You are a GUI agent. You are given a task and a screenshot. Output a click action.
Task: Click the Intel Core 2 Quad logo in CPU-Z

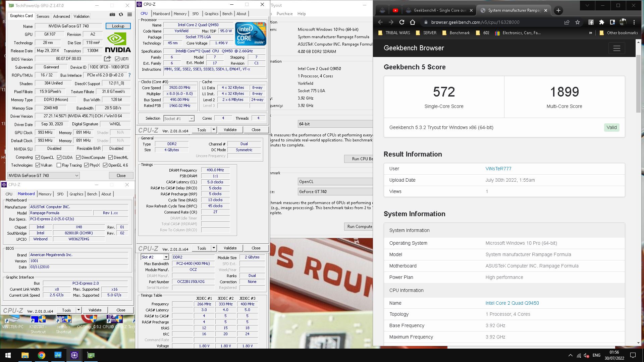click(x=251, y=34)
